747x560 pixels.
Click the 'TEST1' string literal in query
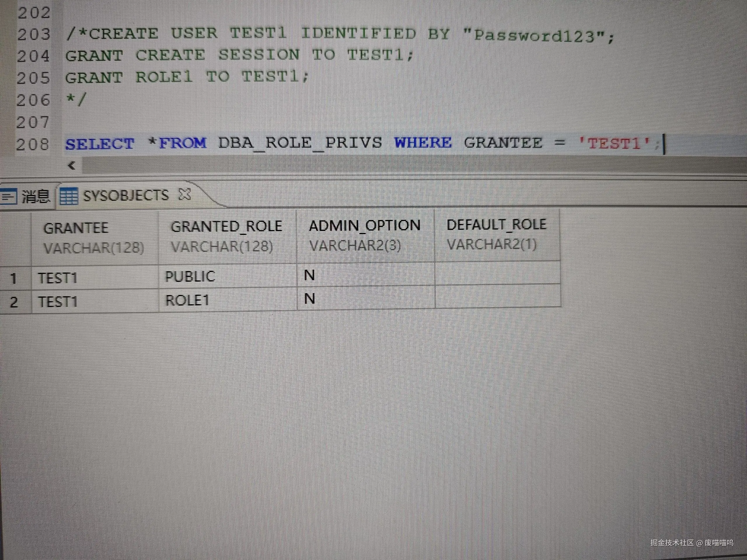[614, 144]
